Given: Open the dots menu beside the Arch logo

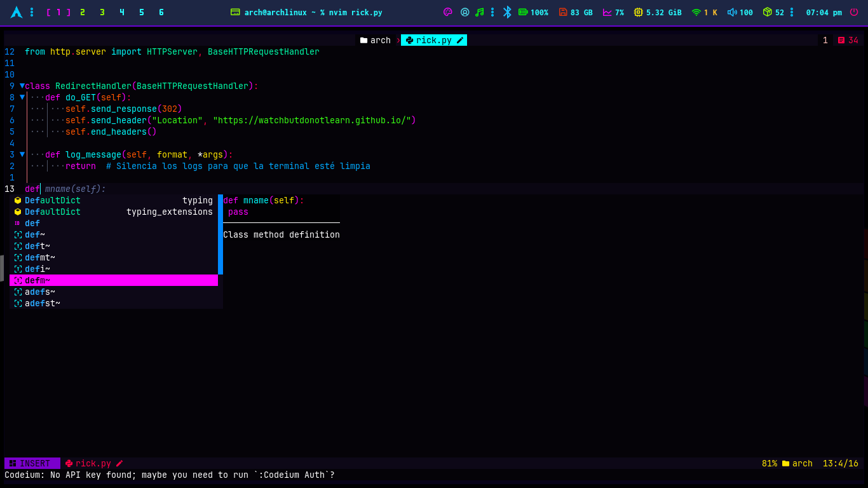Looking at the screenshot, I should [x=32, y=12].
